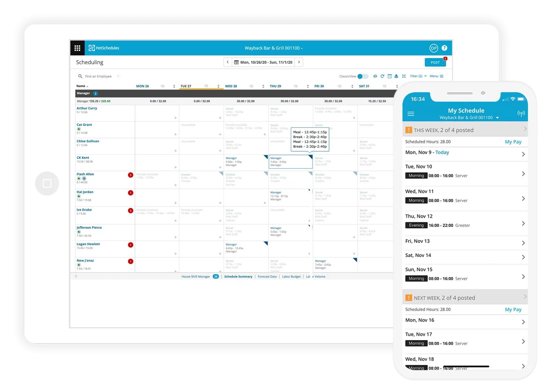Click Logan Howlett's red alert badge
558x392 pixels.
click(x=130, y=245)
